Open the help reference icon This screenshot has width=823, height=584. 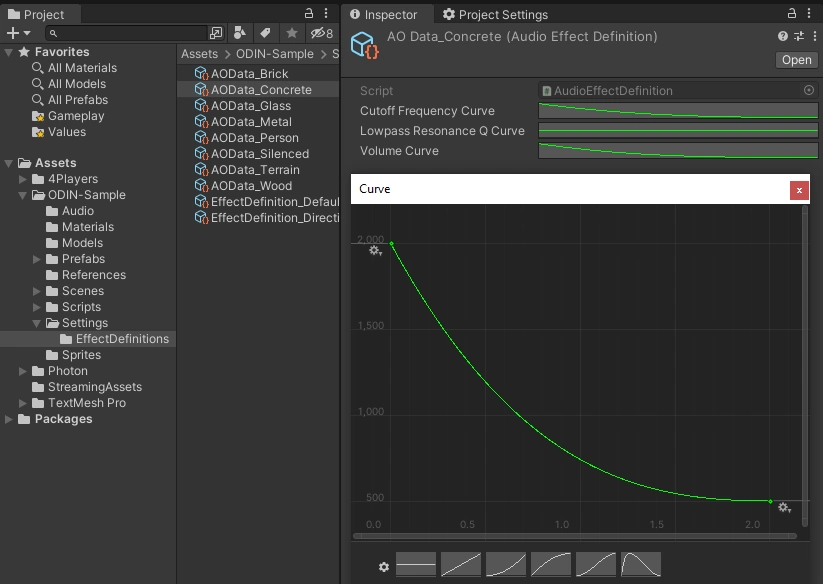pos(783,36)
